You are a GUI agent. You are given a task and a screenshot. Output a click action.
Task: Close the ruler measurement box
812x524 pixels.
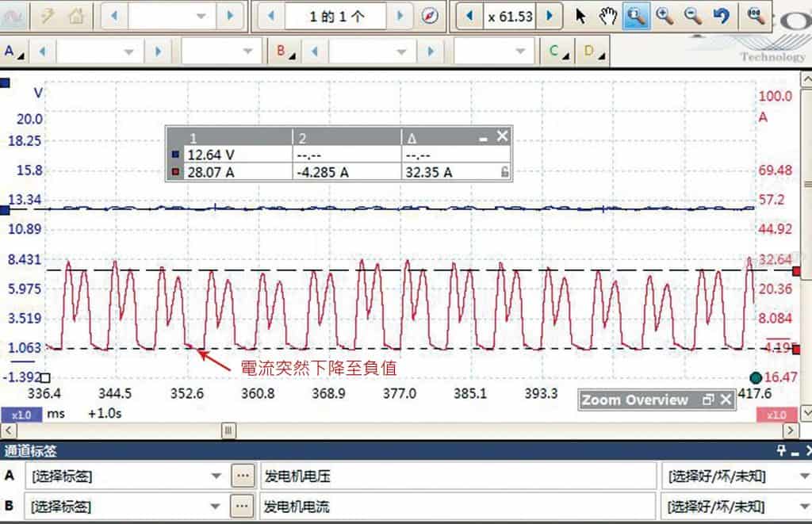point(502,136)
